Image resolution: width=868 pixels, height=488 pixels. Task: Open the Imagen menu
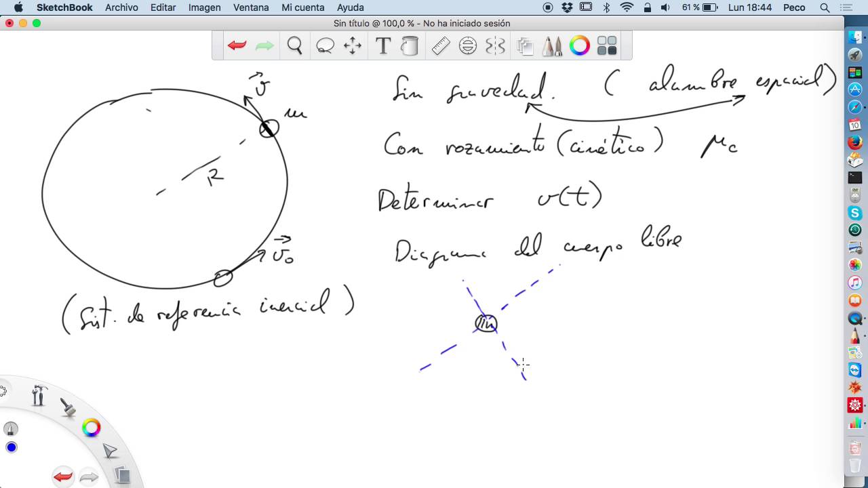tap(204, 7)
